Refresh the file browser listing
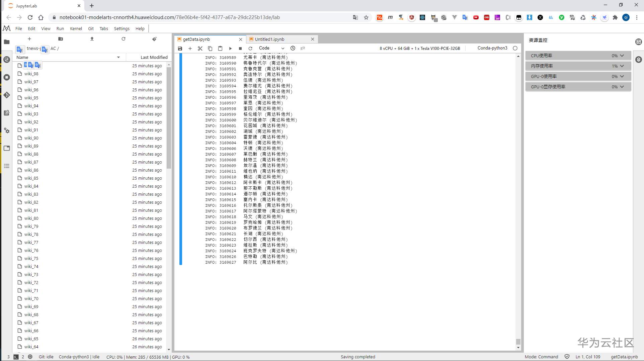Screen dimensions: 644x361 pos(123,39)
